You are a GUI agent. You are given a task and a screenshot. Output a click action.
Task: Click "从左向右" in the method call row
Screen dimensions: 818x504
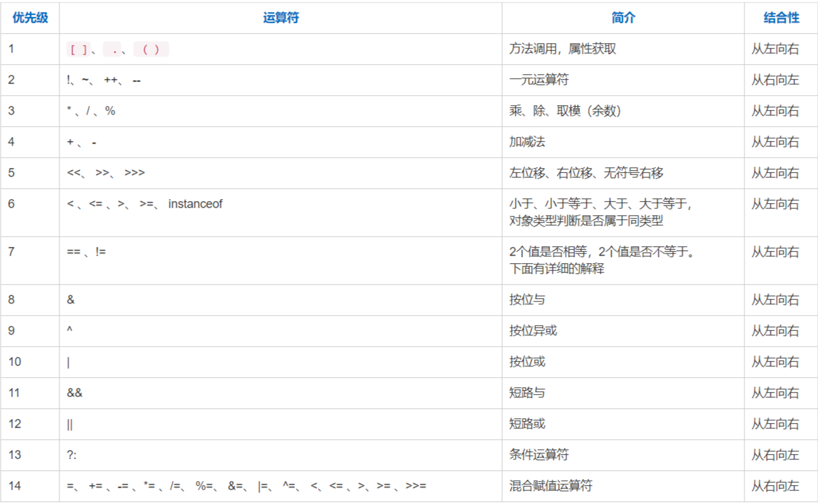coord(775,49)
